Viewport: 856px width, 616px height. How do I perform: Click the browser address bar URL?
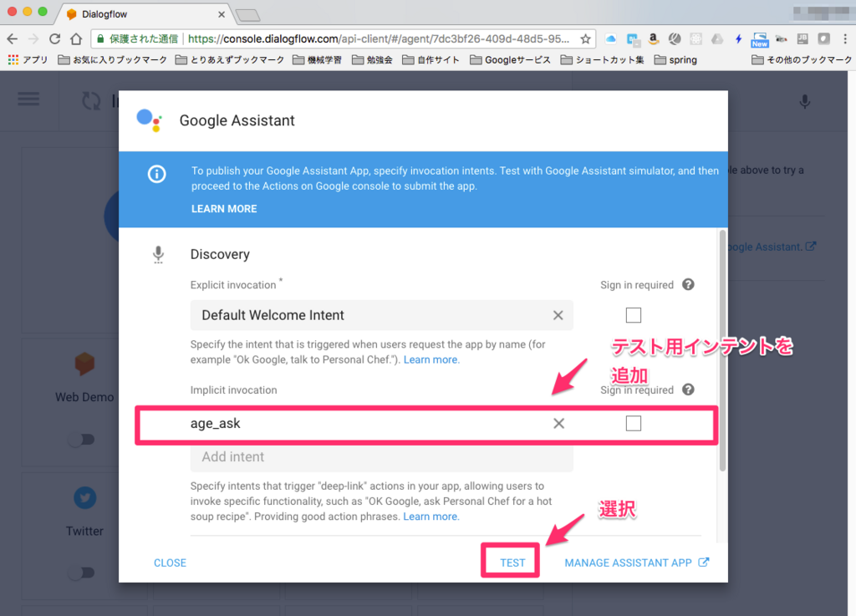point(379,38)
